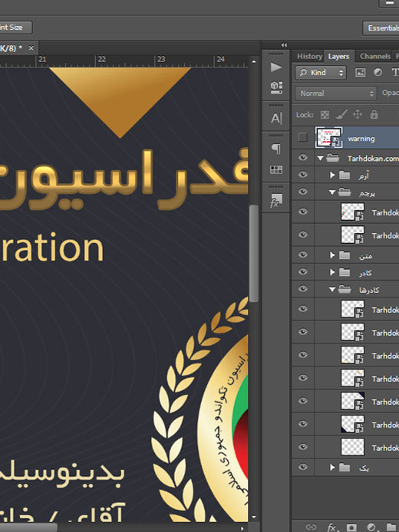Hide the پک group eye icon
The width and height of the screenshot is (399, 532).
click(302, 467)
